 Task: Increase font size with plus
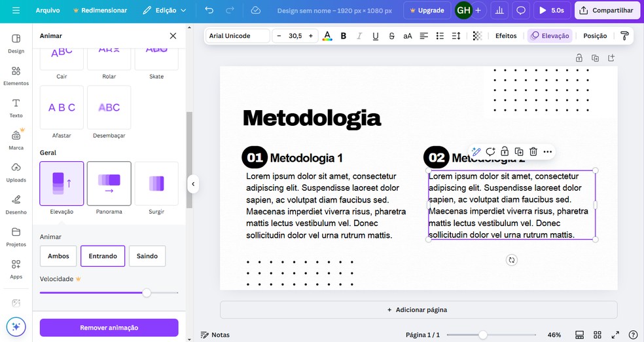coord(311,36)
